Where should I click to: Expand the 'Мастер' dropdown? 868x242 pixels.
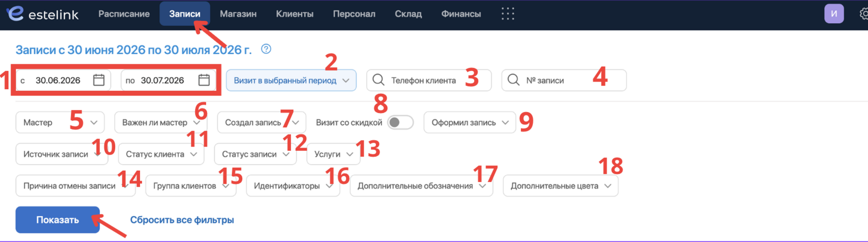[60, 122]
